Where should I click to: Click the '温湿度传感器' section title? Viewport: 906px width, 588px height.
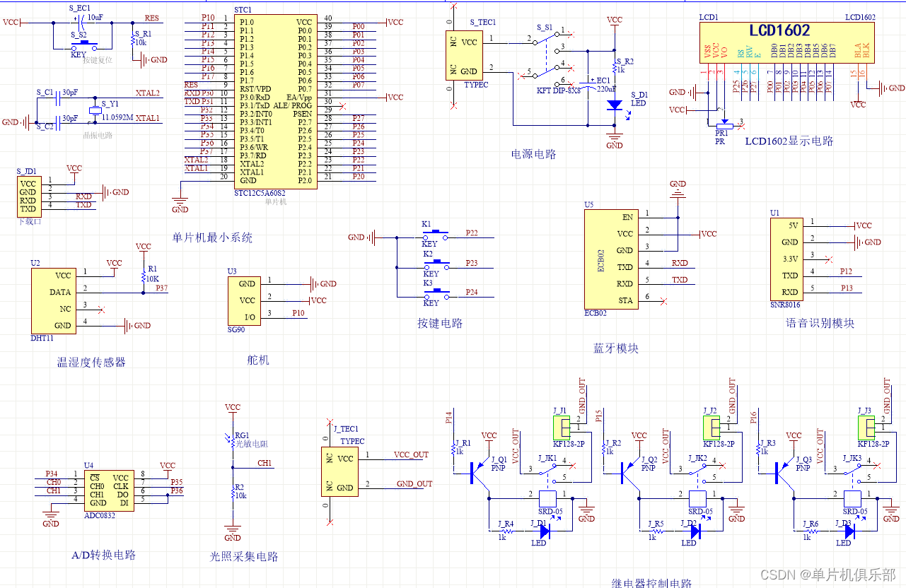click(x=91, y=362)
